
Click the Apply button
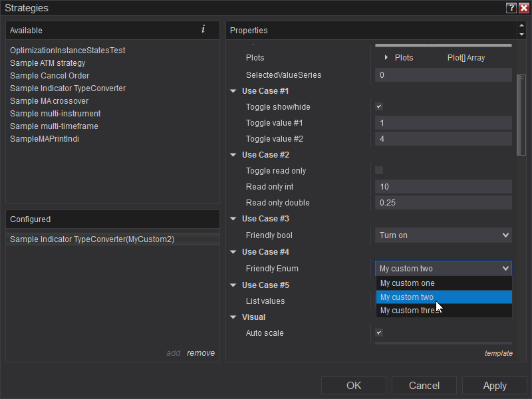tap(494, 386)
